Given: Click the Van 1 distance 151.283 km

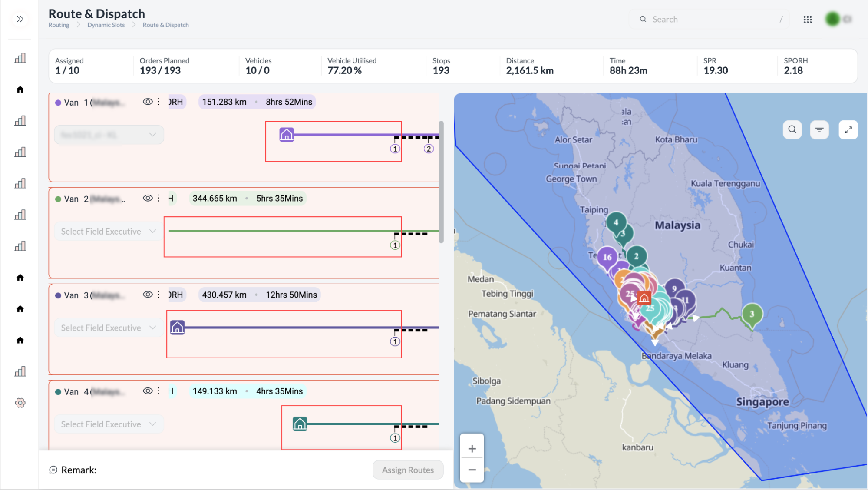Looking at the screenshot, I should point(224,102).
